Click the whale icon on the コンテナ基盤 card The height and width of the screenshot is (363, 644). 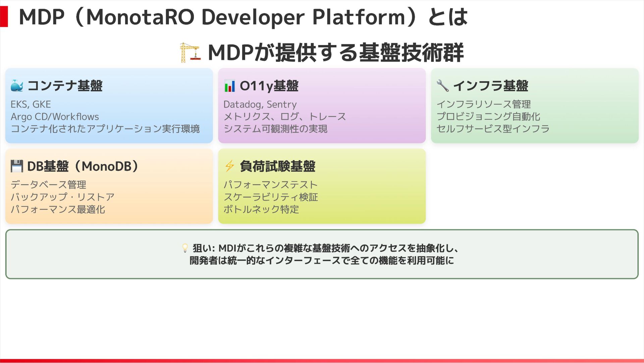17,86
